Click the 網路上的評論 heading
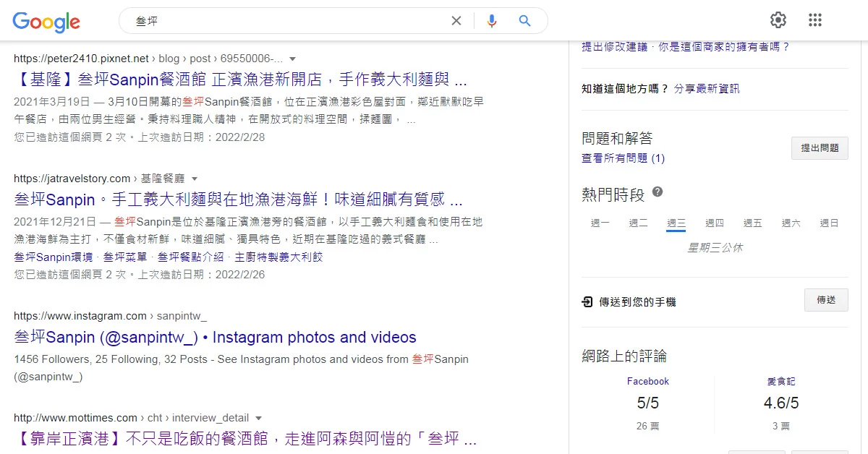Viewport: 868px width, 454px height. pos(624,356)
